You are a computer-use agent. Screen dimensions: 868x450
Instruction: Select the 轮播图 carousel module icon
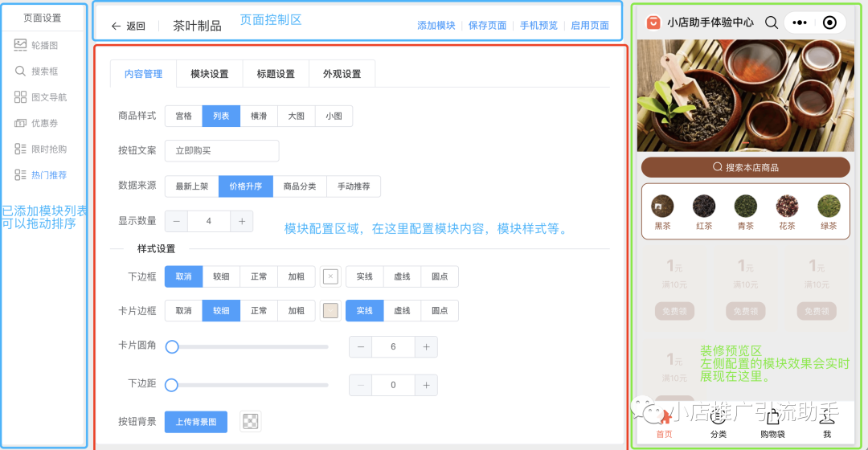coord(20,45)
